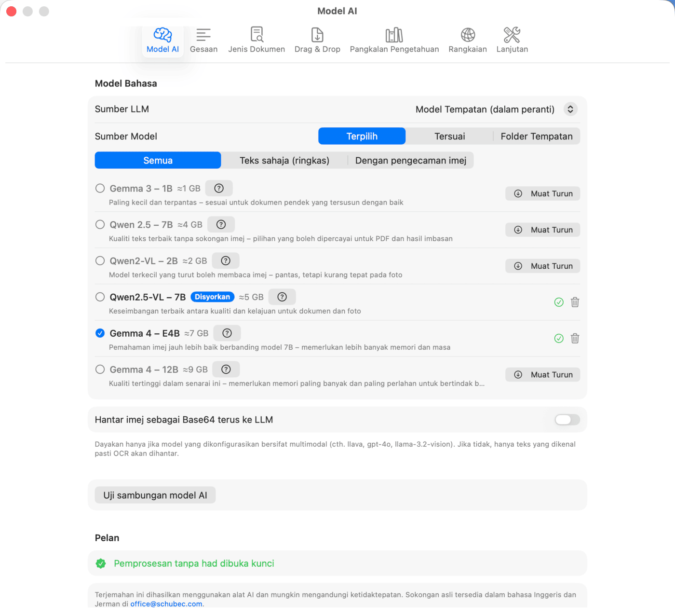Select the Folder Tempatan segment
Image resolution: width=675 pixels, height=616 pixels.
[x=537, y=136]
